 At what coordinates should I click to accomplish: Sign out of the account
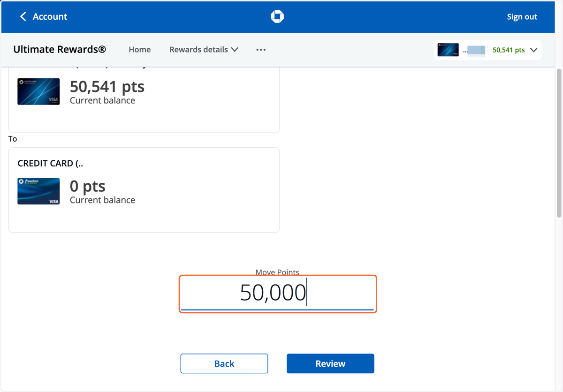coord(522,16)
